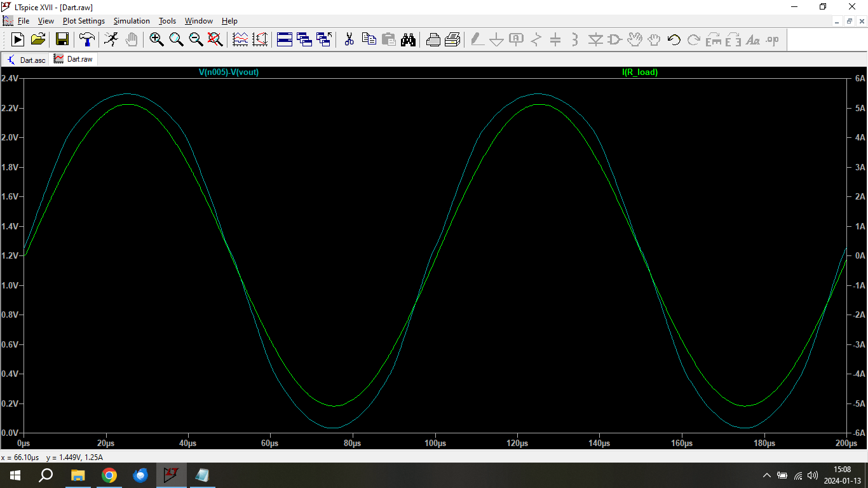
Task: Switch to the Dart.asc tab
Action: tap(26, 59)
